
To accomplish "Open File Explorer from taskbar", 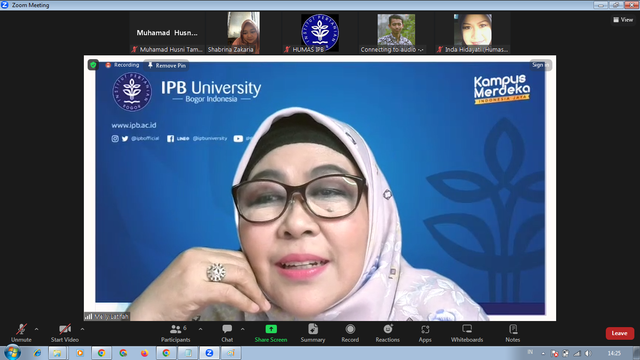I will tap(57, 353).
